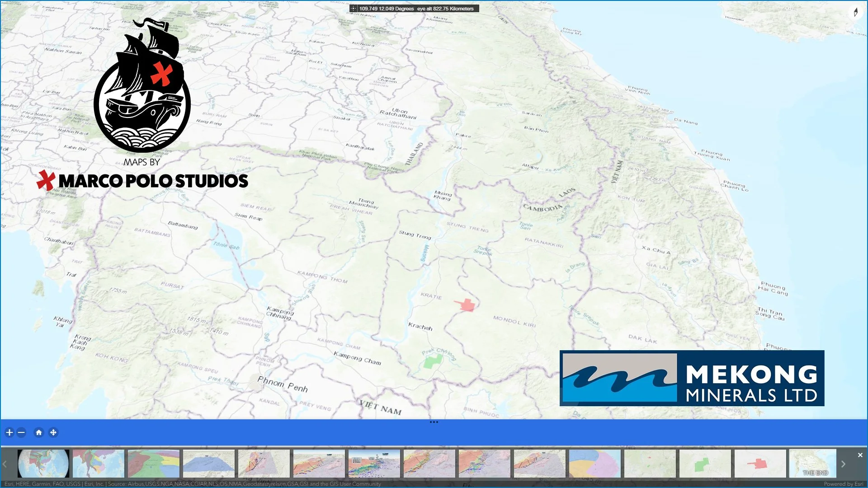Select the blue geology block slide
Viewport: 868px width, 488px height.
209,463
